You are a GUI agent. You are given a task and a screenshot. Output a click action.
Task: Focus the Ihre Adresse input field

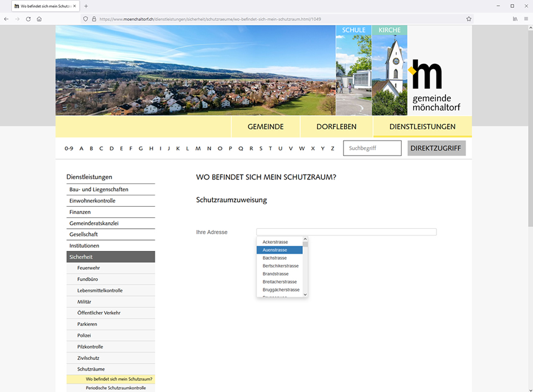point(346,232)
